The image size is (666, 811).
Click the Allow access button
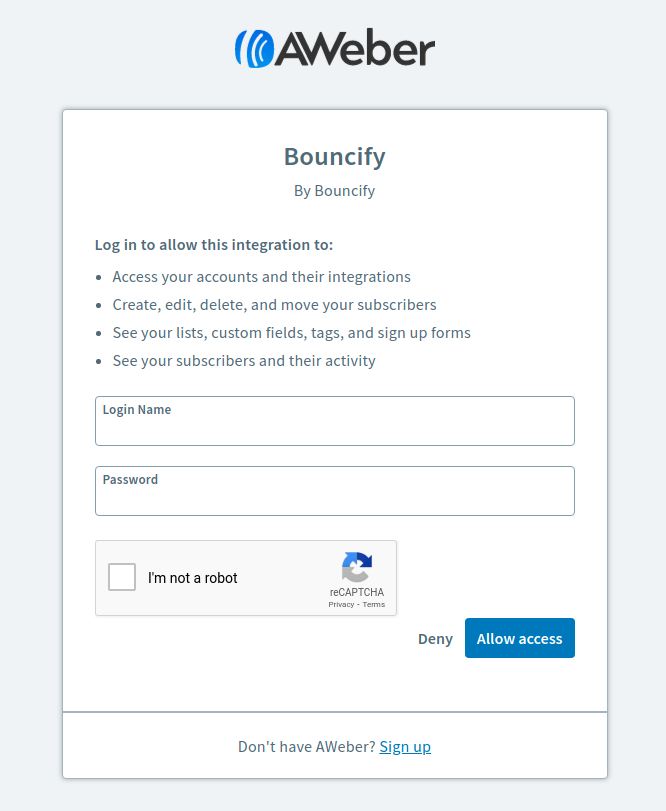click(x=520, y=638)
